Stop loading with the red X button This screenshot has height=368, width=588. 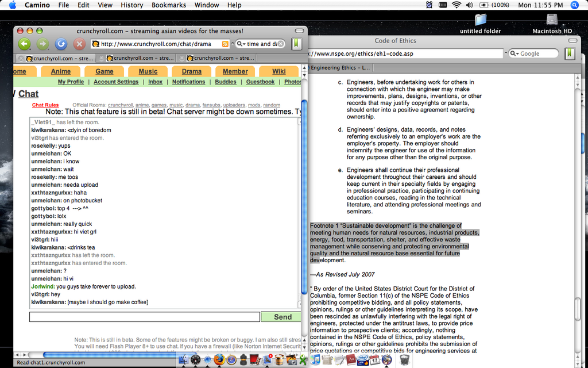click(79, 44)
